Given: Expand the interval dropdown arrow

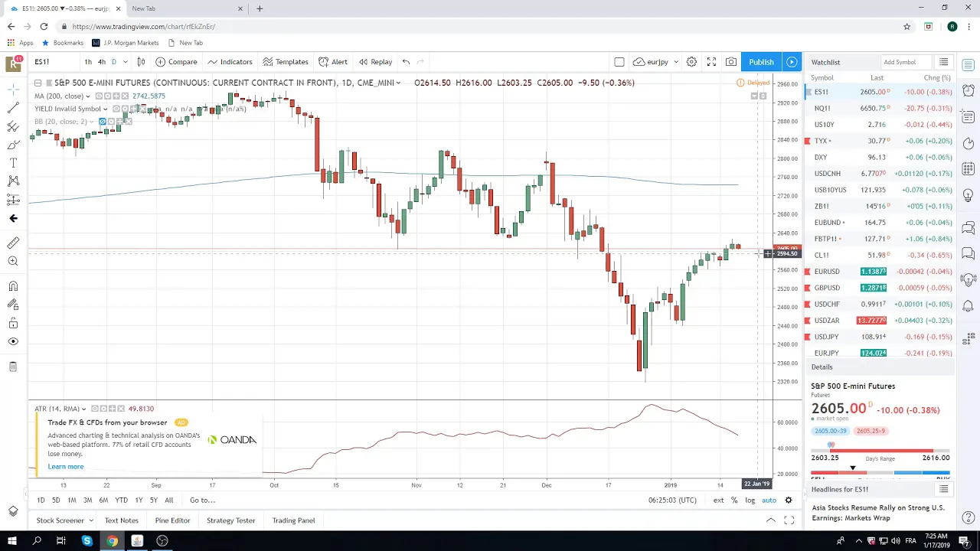Looking at the screenshot, I should [126, 62].
